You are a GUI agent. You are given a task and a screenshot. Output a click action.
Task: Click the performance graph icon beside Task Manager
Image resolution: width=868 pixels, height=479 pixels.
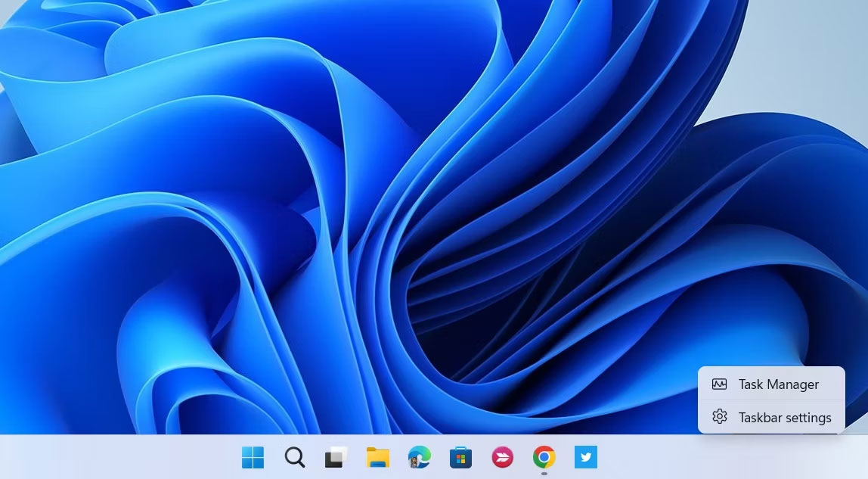click(718, 384)
